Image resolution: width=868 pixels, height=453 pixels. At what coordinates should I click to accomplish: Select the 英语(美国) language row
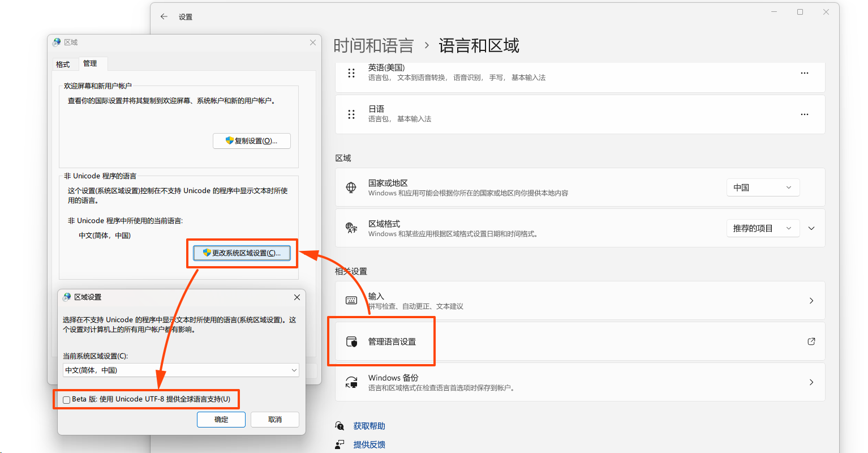[x=580, y=76]
